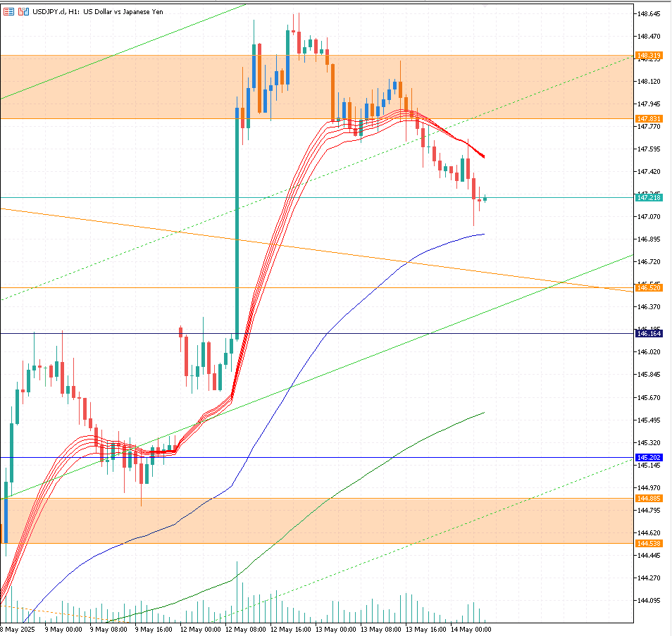Click the 9 May 16:00 time label
Viewport: 672px width, 636px height.
pyautogui.click(x=154, y=630)
